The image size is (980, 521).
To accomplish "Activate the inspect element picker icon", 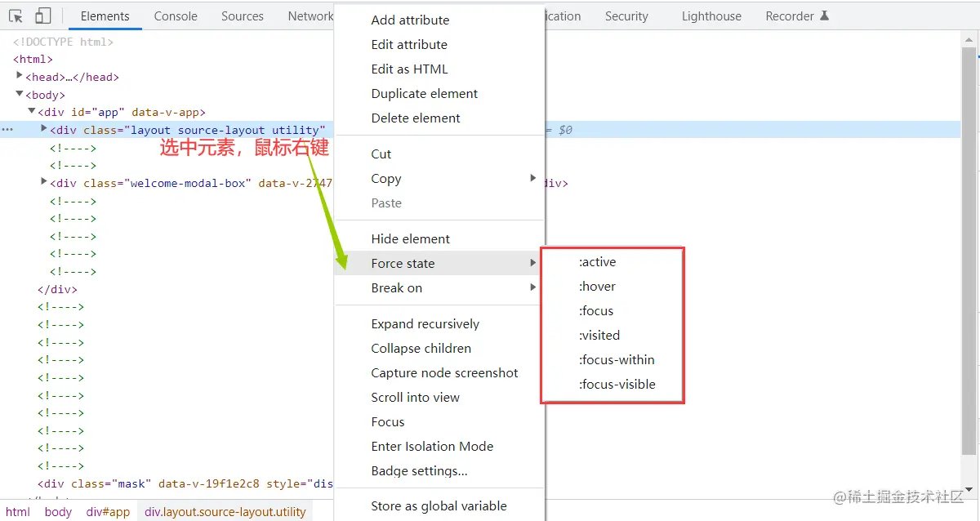I will (16, 16).
